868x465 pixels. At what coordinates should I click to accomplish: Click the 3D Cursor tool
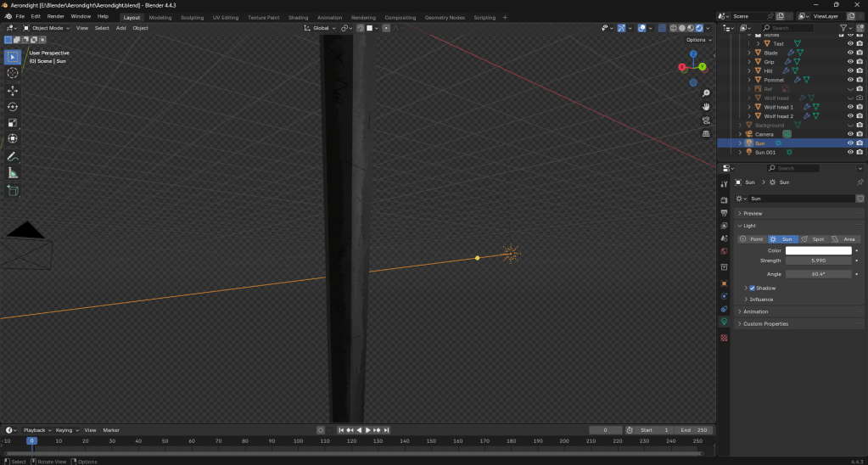point(13,73)
